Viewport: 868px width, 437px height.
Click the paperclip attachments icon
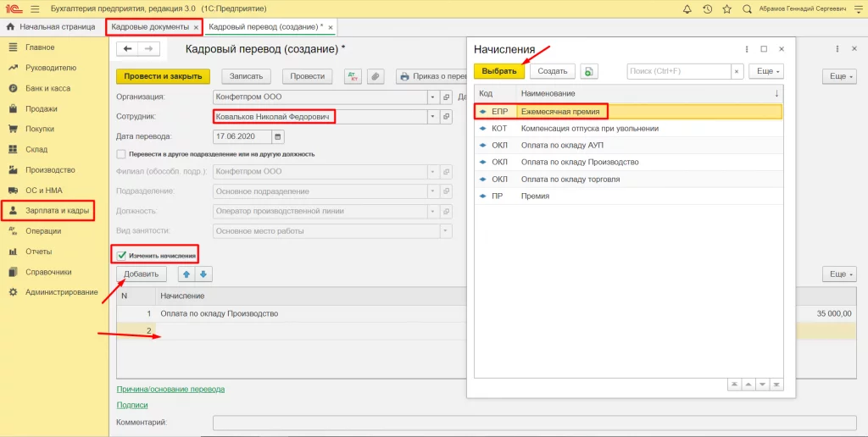point(376,76)
